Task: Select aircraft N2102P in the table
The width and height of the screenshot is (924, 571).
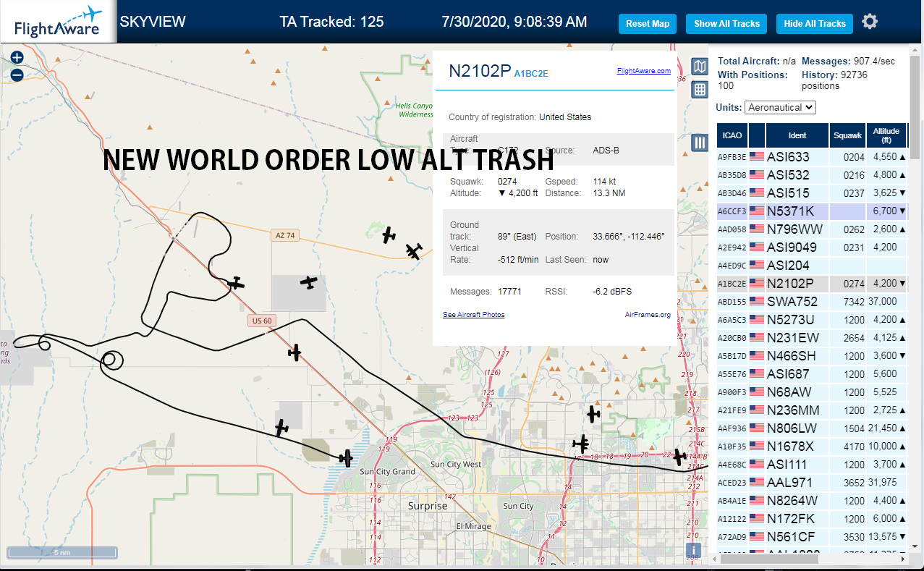Action: click(x=813, y=283)
